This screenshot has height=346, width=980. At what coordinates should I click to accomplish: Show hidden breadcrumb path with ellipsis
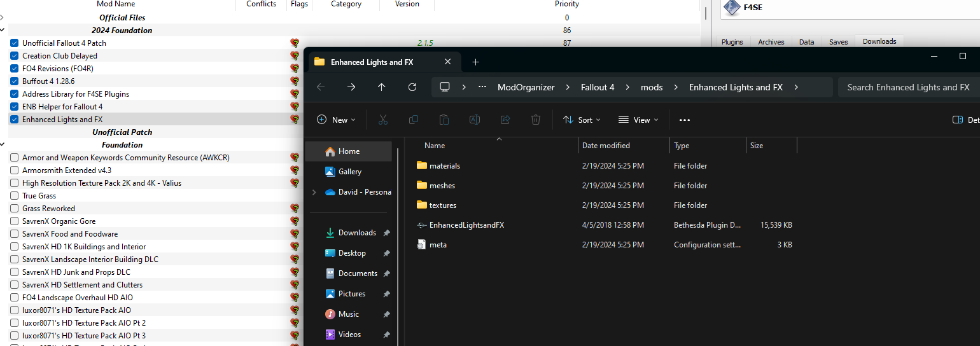[x=484, y=87]
